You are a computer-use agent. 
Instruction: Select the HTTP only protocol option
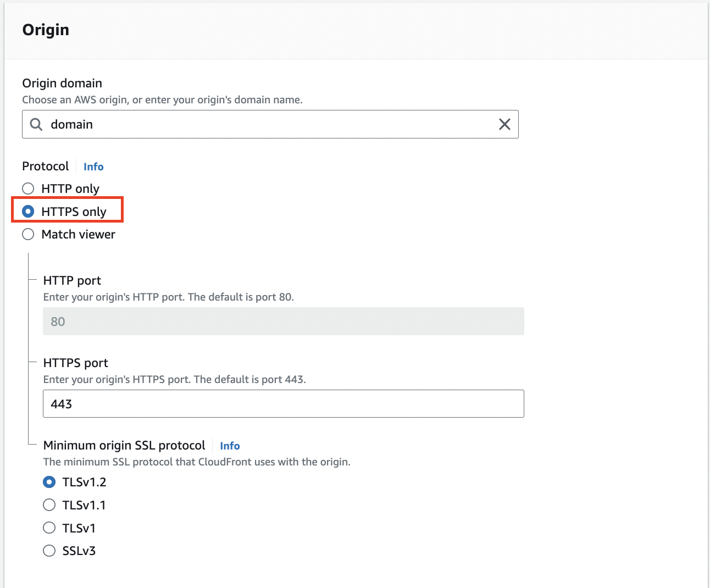click(28, 188)
